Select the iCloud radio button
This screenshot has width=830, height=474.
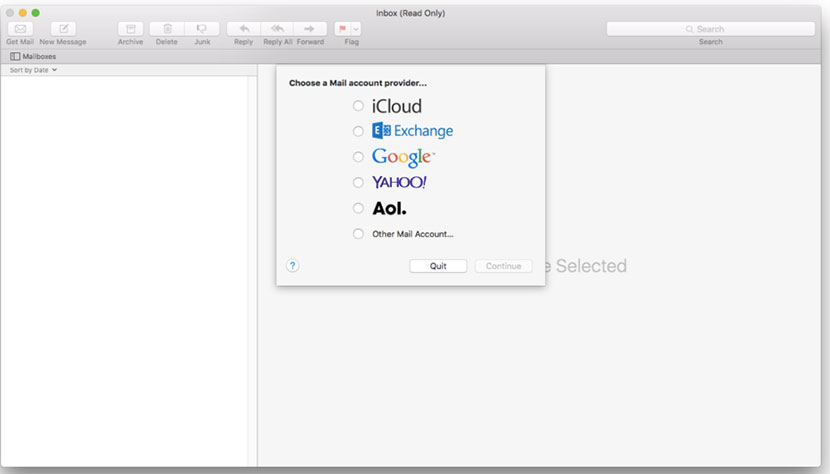(x=358, y=106)
